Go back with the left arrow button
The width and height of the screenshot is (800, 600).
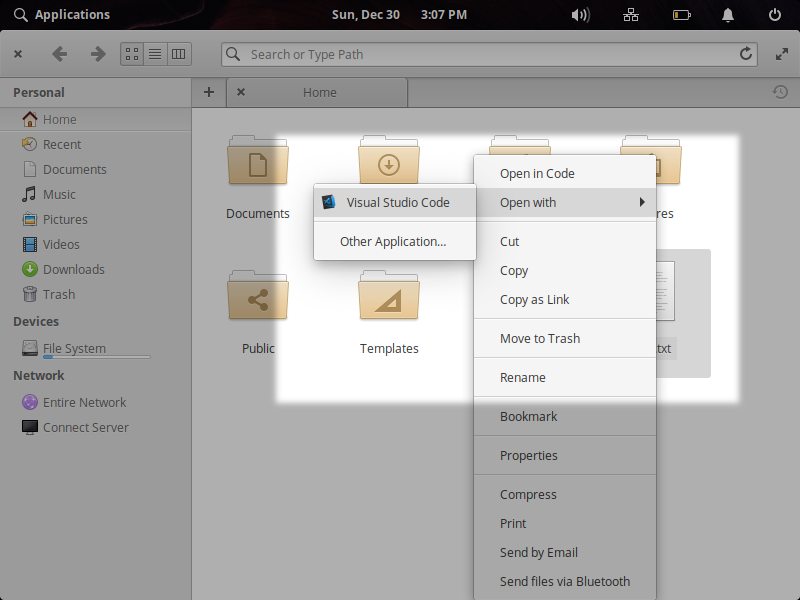pos(60,54)
